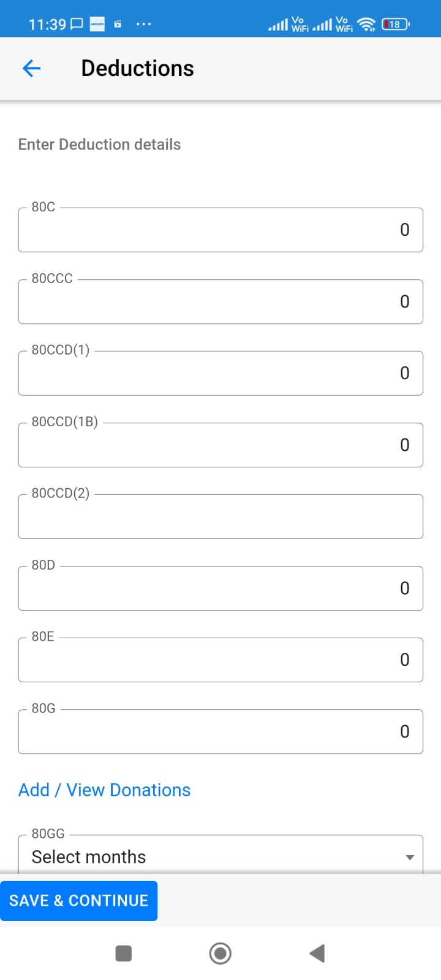Focus the 80D deduction input
Screen dimensions: 441x980
[x=221, y=588]
